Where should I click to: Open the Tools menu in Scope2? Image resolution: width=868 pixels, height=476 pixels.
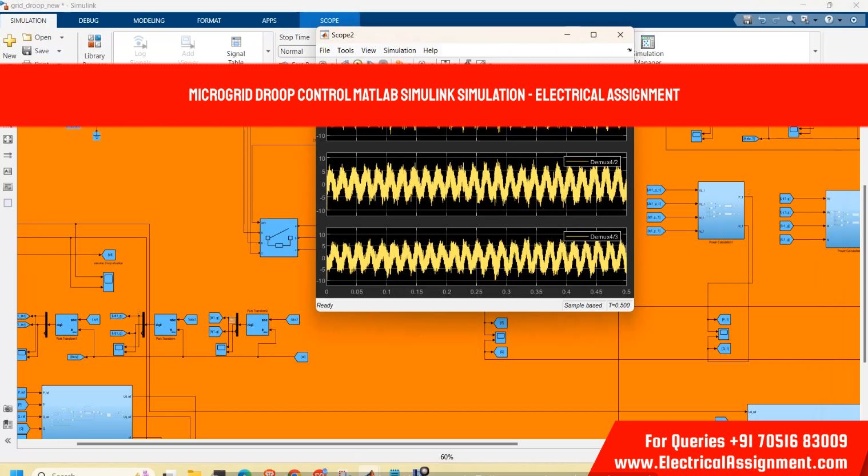click(x=345, y=50)
